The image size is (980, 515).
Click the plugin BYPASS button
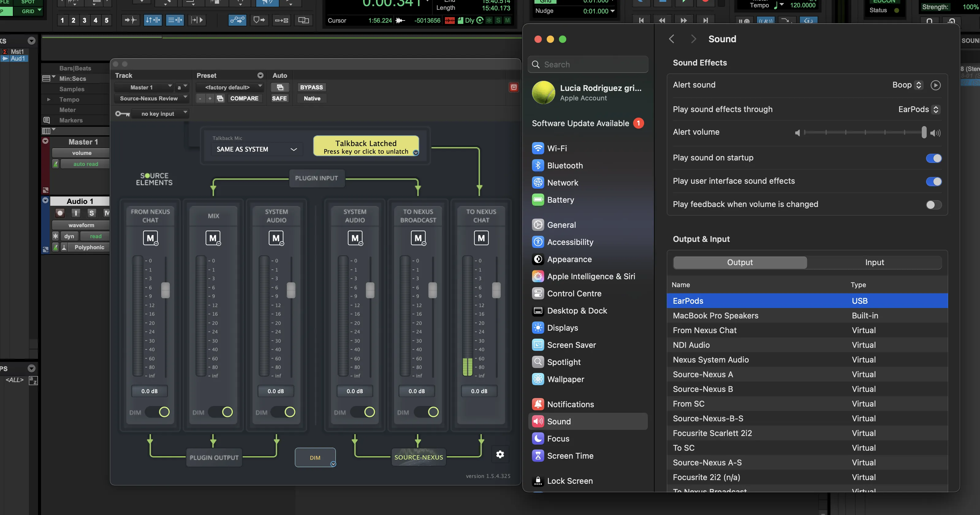tap(311, 88)
